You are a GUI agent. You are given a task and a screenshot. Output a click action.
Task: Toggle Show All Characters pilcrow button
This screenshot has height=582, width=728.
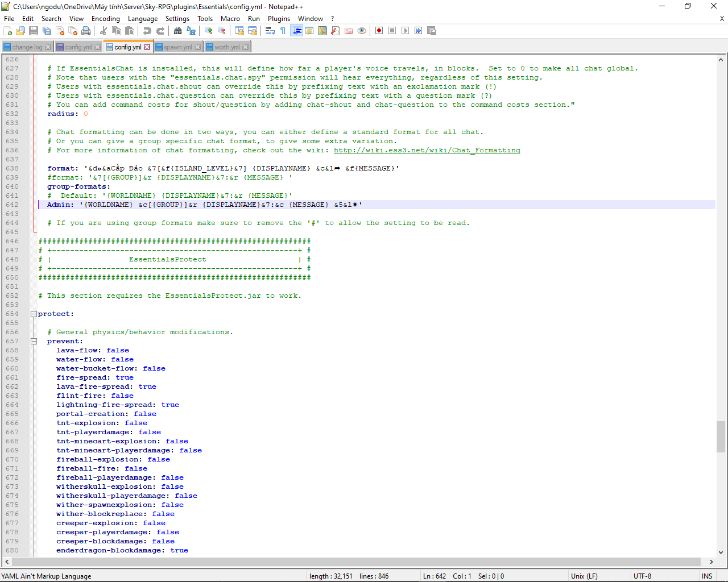283,31
